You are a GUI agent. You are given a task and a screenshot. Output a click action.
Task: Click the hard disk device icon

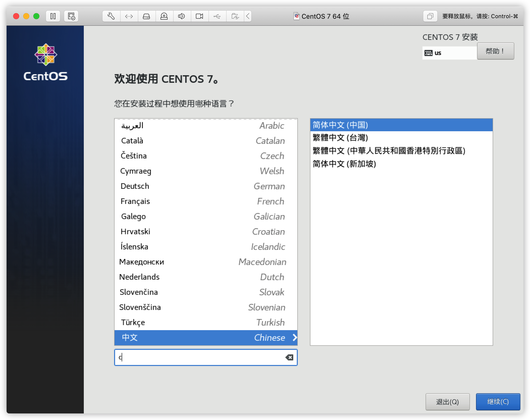point(146,16)
